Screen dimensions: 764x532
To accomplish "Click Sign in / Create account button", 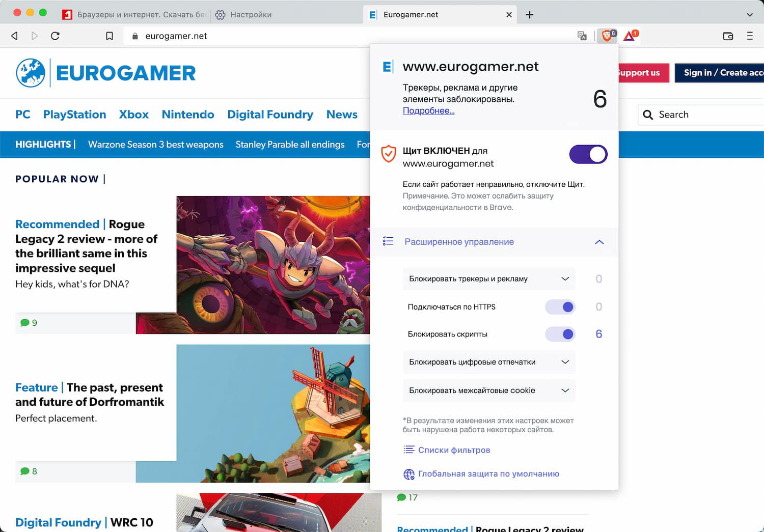I will [x=719, y=73].
